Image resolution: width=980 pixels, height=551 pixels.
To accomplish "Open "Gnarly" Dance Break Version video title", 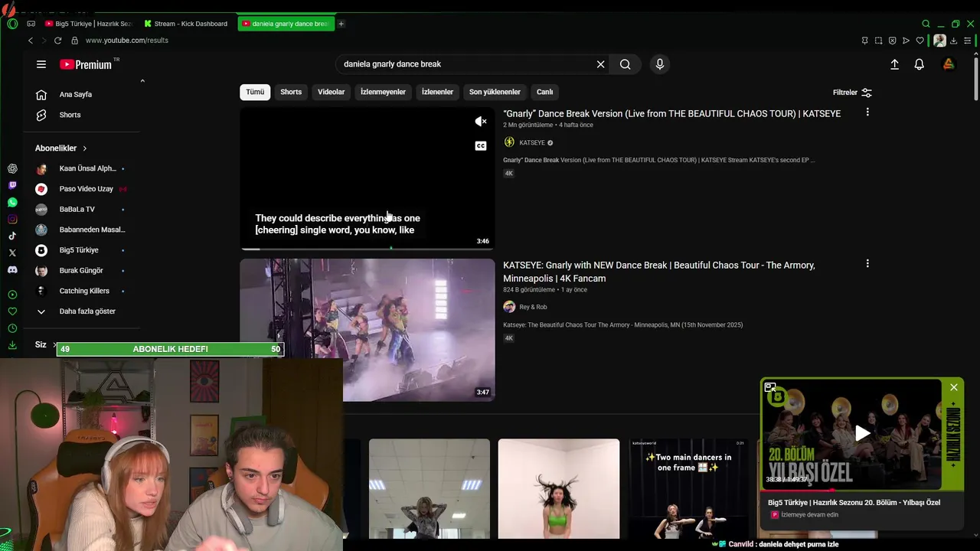I will [x=671, y=113].
